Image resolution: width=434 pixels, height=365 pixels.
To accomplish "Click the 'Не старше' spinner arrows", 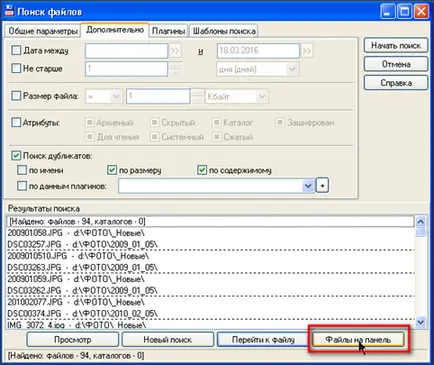I will 176,69.
